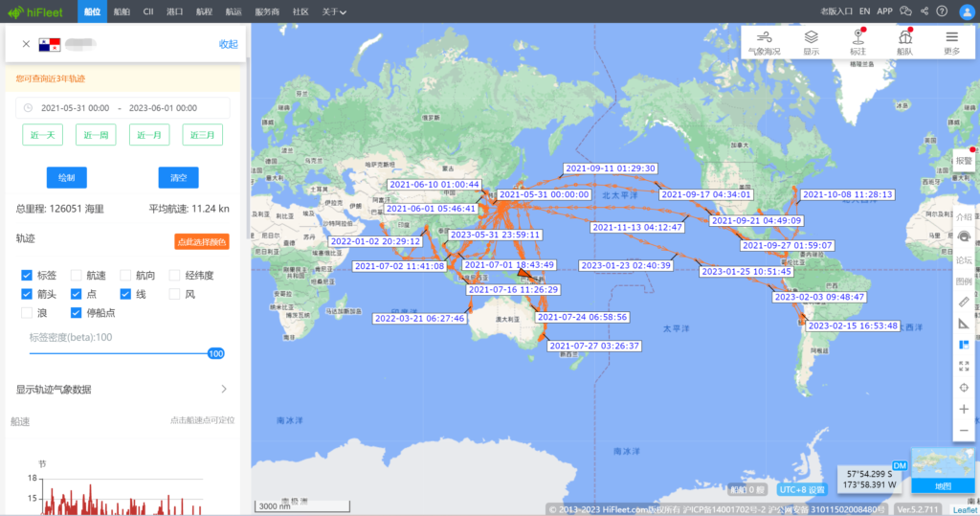Open the 论坛 forum sidebar item
The height and width of the screenshot is (516, 980).
pos(964,260)
